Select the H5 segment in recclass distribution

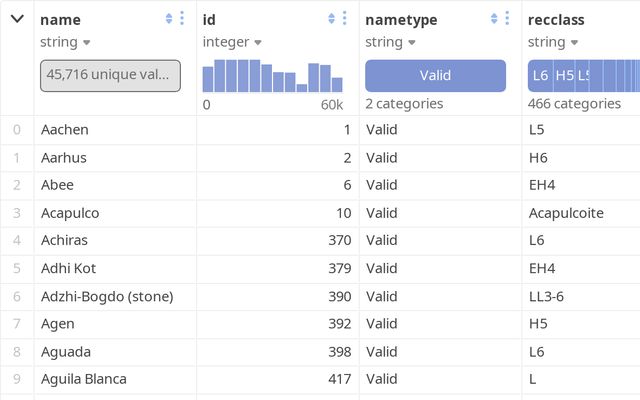[564, 76]
